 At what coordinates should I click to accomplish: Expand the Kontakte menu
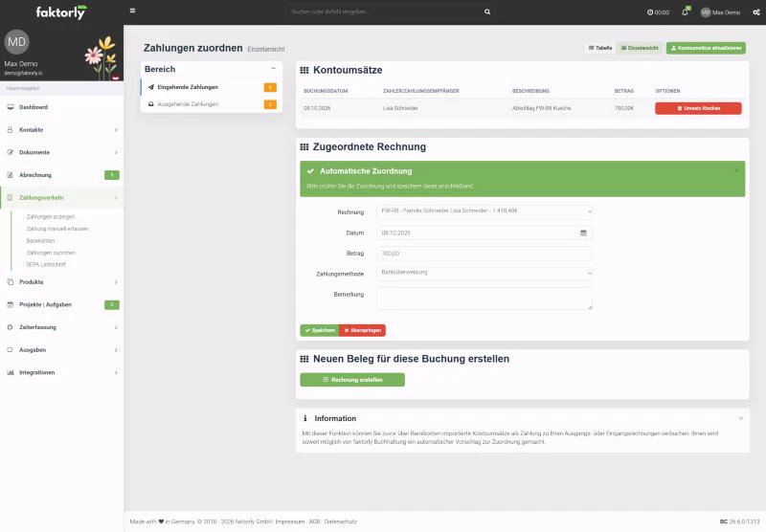[61, 130]
